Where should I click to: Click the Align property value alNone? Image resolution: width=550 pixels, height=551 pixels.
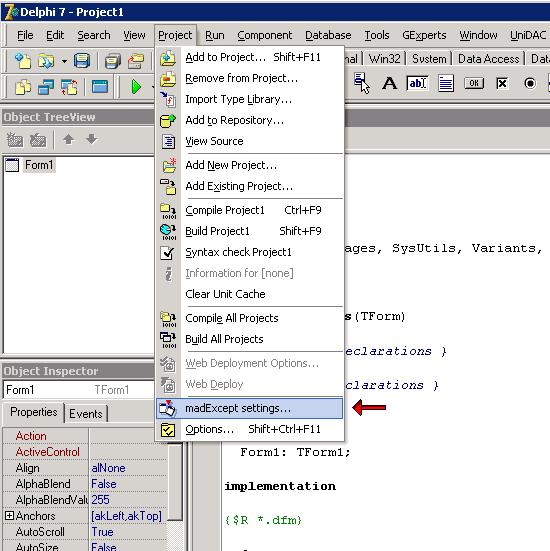pyautogui.click(x=128, y=468)
